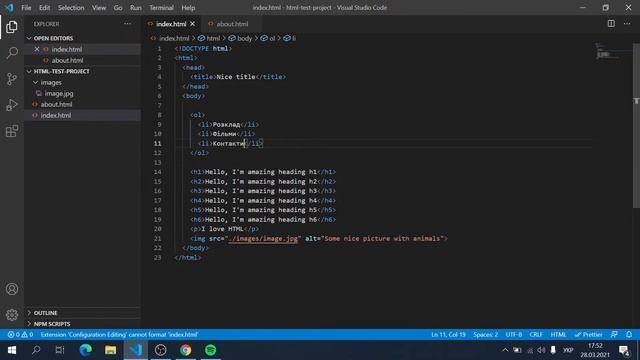Open the Accounts menu icon
The height and width of the screenshot is (360, 640).
(12, 289)
